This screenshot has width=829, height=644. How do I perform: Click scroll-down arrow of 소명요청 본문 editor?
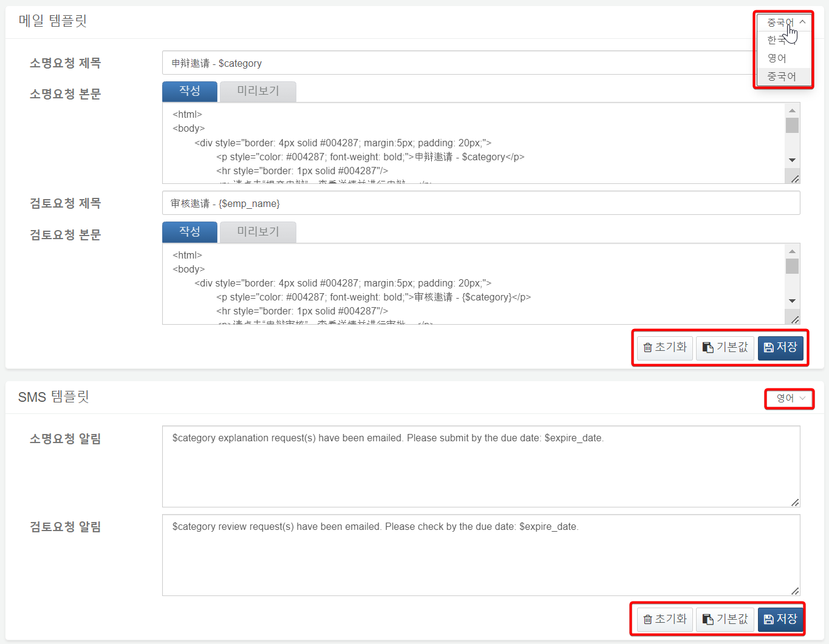792,160
